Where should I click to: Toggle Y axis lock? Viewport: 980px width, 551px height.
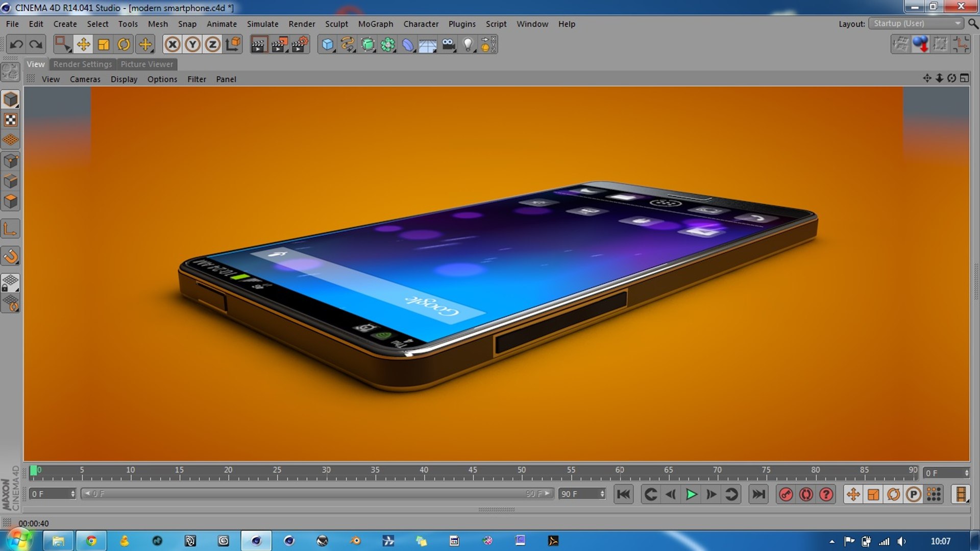(192, 44)
